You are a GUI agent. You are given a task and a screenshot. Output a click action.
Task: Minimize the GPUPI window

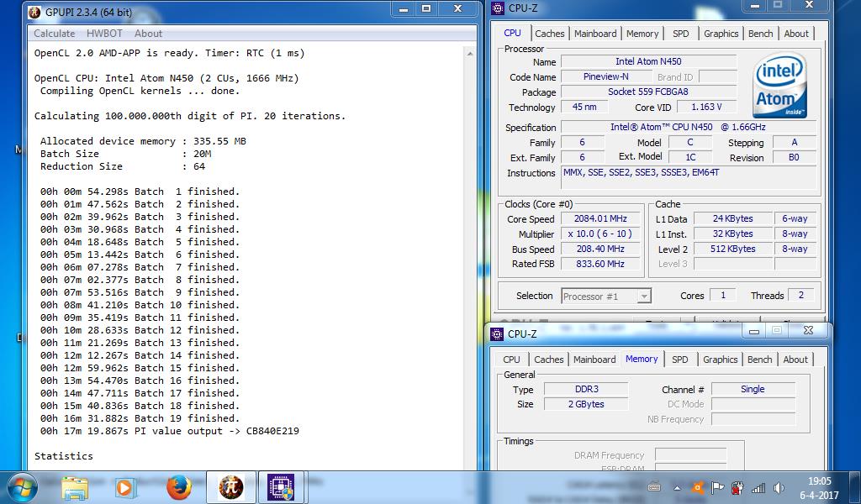point(403,9)
